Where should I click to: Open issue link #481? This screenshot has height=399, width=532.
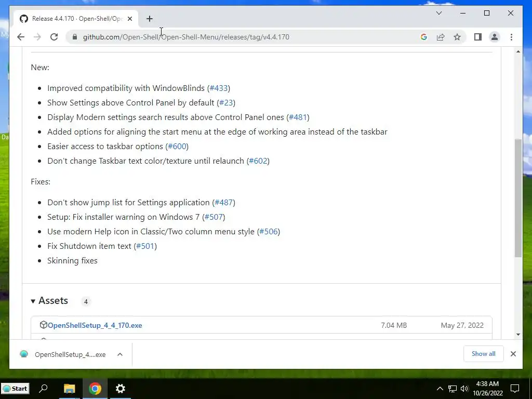pos(298,117)
